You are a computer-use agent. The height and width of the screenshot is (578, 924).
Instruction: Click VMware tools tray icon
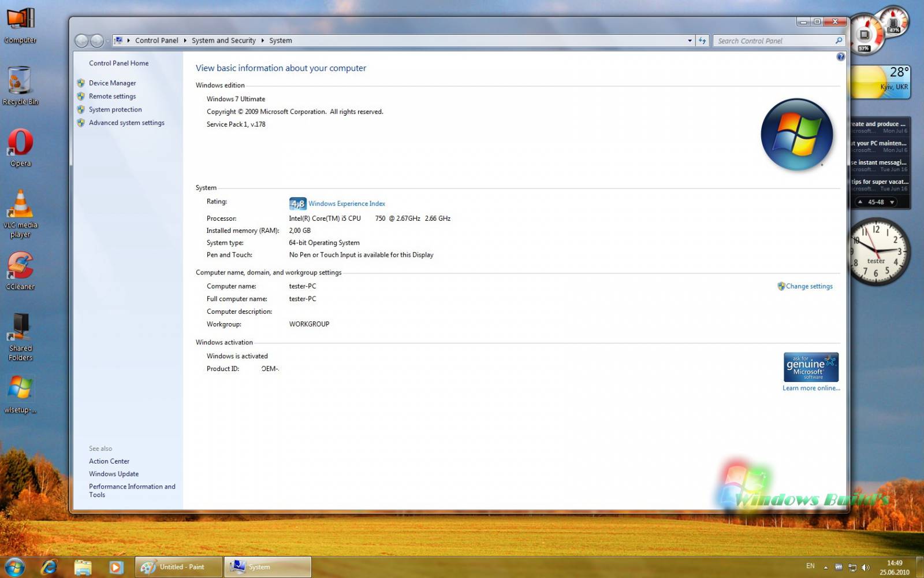point(839,567)
